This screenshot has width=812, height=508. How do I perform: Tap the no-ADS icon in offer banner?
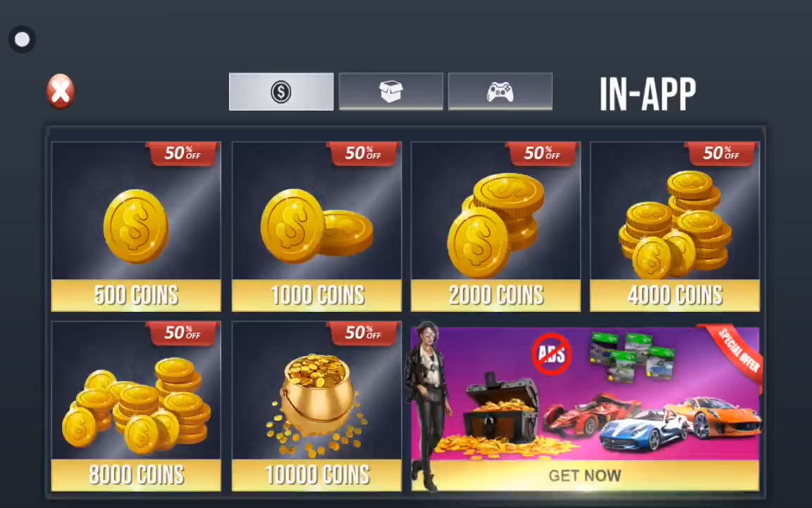[551, 354]
